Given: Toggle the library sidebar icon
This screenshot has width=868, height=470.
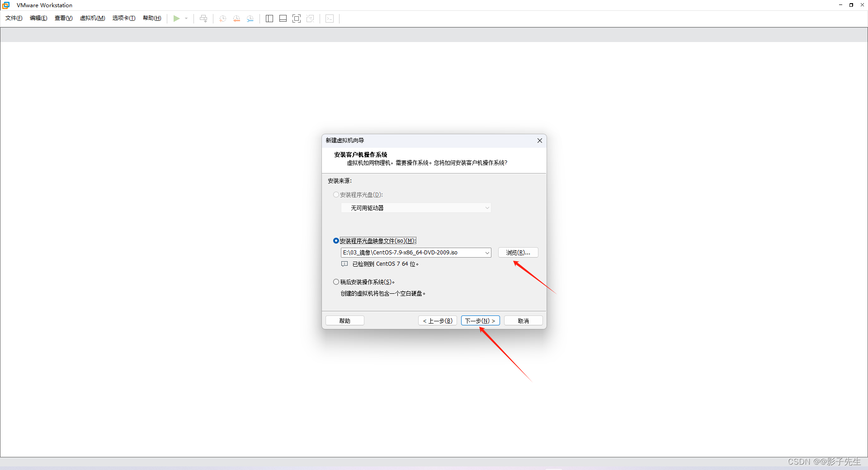Looking at the screenshot, I should (x=269, y=19).
